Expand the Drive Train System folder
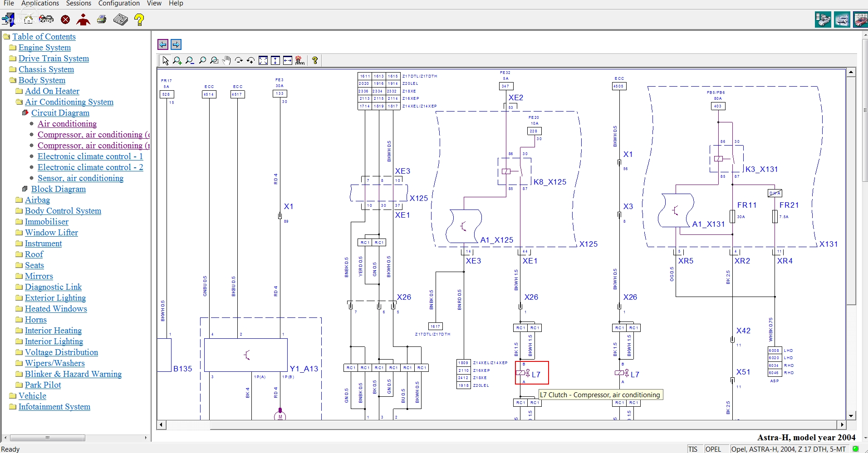This screenshot has width=868, height=453. [13, 58]
